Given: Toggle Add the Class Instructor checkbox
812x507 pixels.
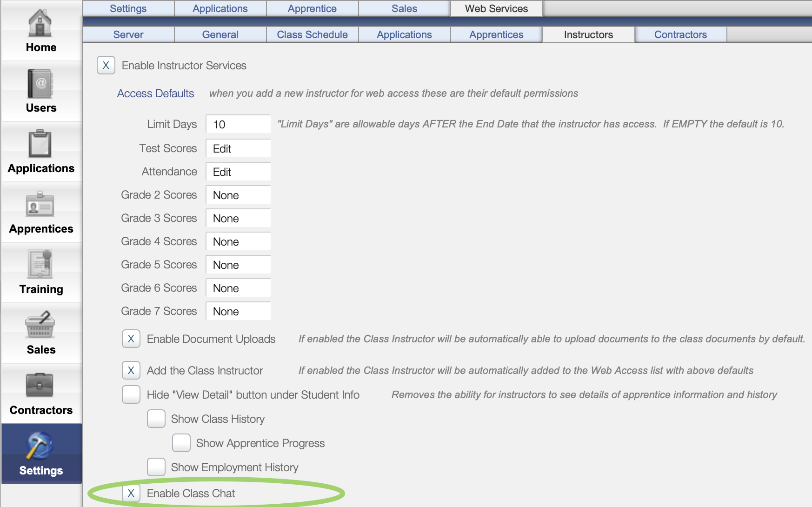Looking at the screenshot, I should (x=131, y=371).
